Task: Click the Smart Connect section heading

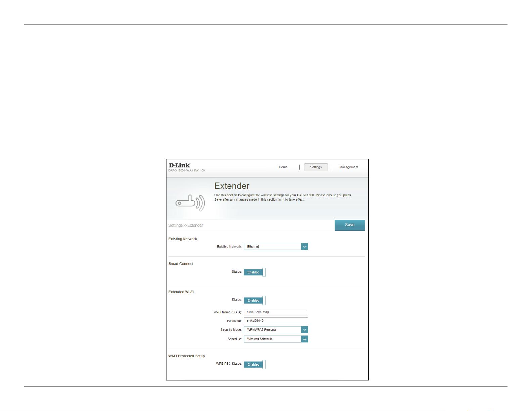Action: (x=181, y=264)
